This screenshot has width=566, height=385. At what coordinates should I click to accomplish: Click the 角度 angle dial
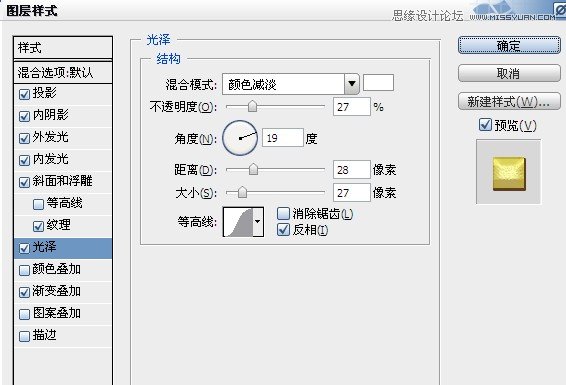(240, 138)
